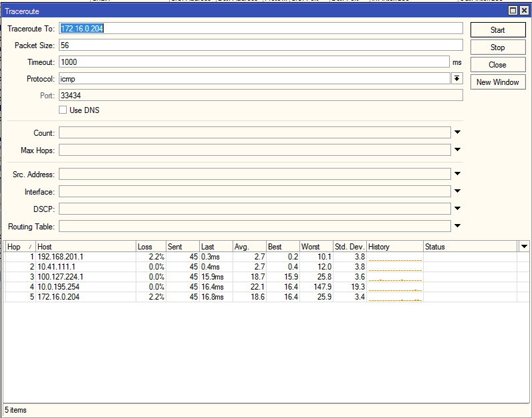Open the table columns dropdown arrow
This screenshot has height=418, width=532.
point(524,247)
